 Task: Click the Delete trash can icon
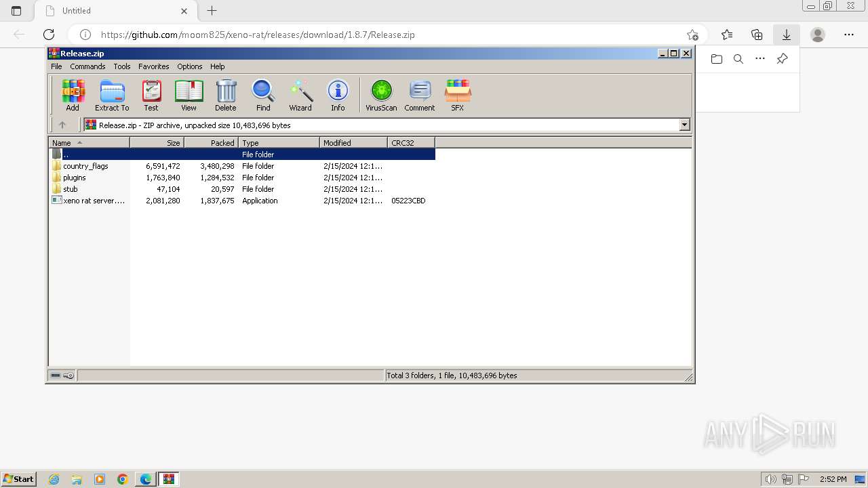click(x=226, y=95)
